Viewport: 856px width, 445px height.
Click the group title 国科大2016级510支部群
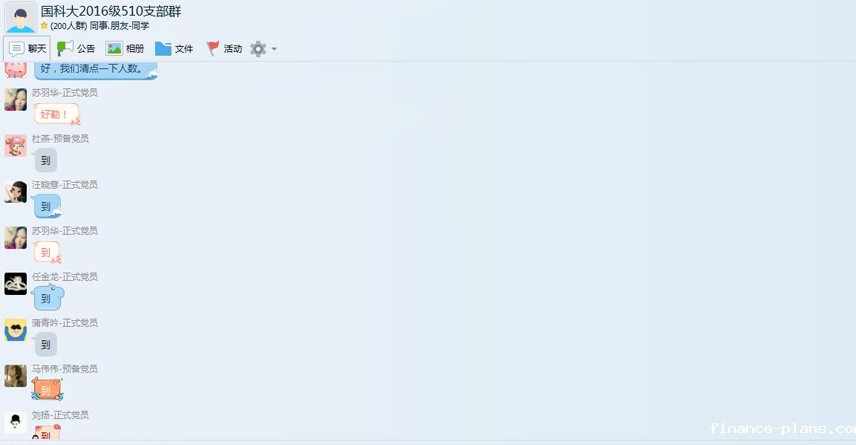click(111, 11)
